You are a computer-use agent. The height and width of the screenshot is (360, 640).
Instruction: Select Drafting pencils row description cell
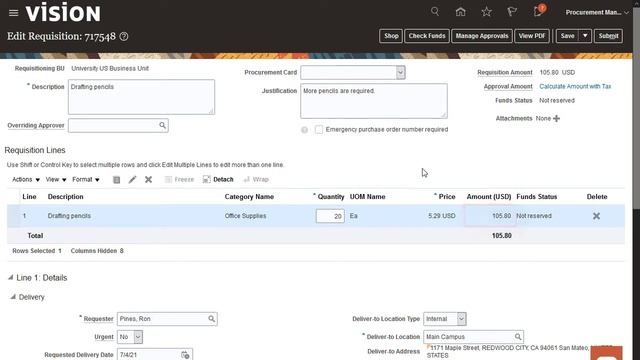pos(69,216)
